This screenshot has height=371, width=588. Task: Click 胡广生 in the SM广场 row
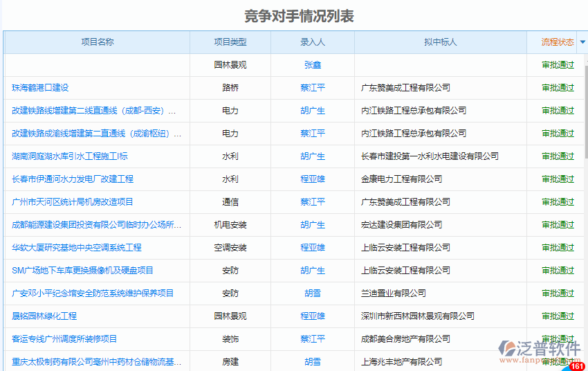pos(313,271)
